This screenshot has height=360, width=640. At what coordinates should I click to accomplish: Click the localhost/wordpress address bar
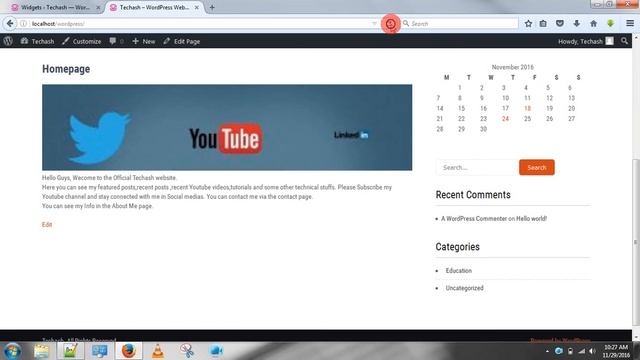click(200, 24)
